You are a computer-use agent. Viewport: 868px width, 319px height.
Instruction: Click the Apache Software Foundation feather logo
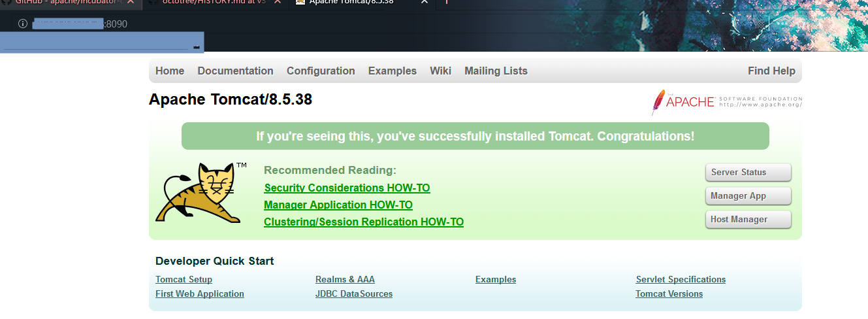point(726,103)
